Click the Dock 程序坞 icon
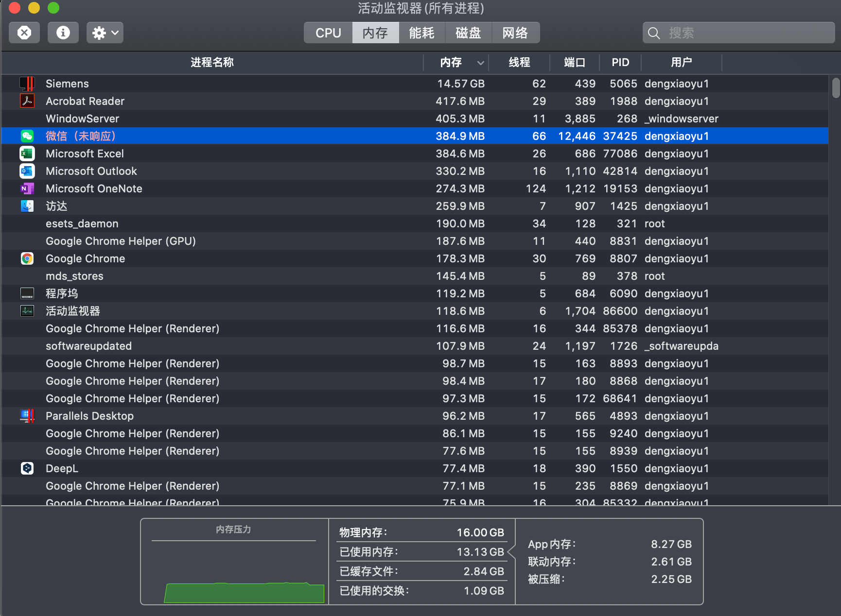This screenshot has width=841, height=616. 27,293
